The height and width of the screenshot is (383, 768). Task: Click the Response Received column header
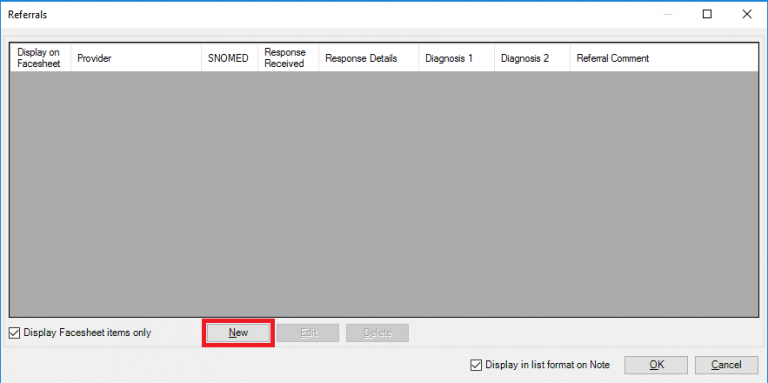point(288,58)
